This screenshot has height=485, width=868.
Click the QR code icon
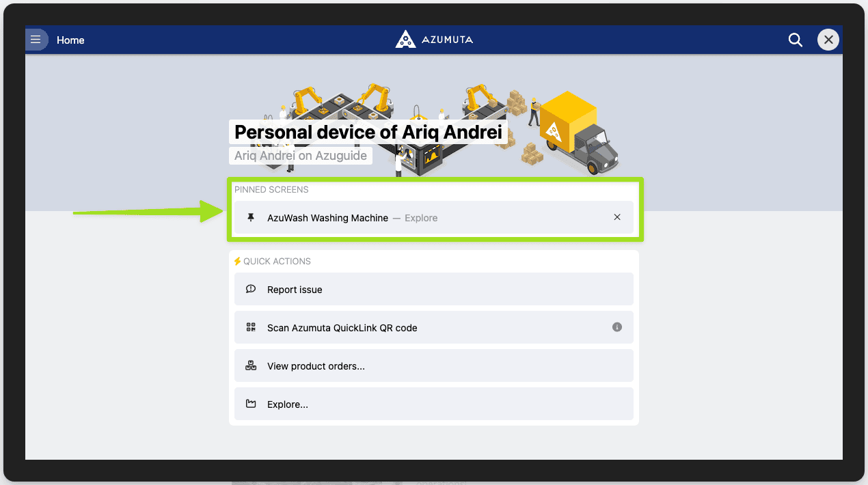click(251, 328)
